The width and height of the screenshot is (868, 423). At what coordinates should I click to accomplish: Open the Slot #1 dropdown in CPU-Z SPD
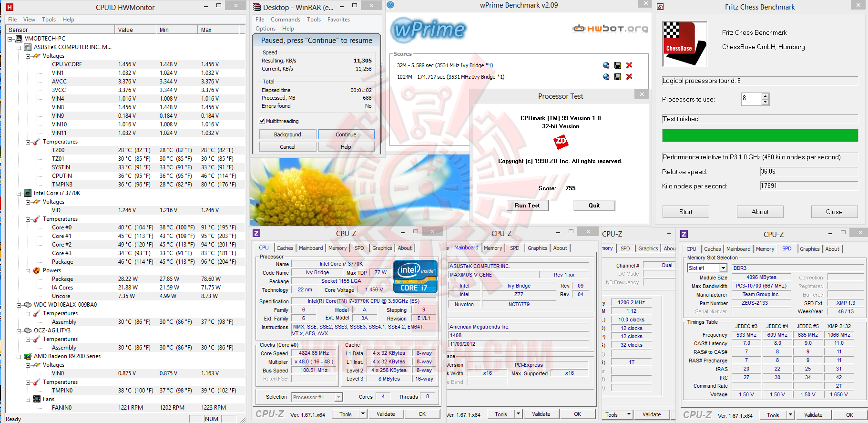tap(723, 268)
